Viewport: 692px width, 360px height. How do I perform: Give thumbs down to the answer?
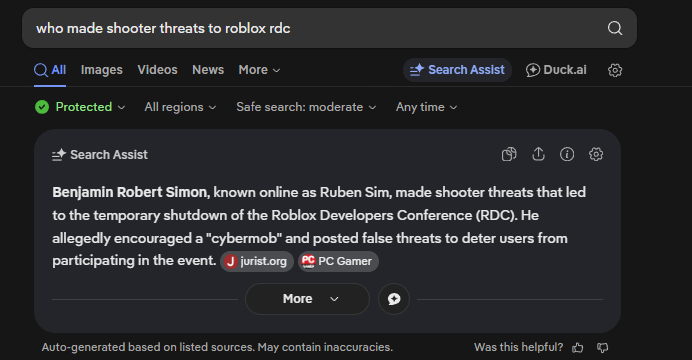pyautogui.click(x=602, y=348)
